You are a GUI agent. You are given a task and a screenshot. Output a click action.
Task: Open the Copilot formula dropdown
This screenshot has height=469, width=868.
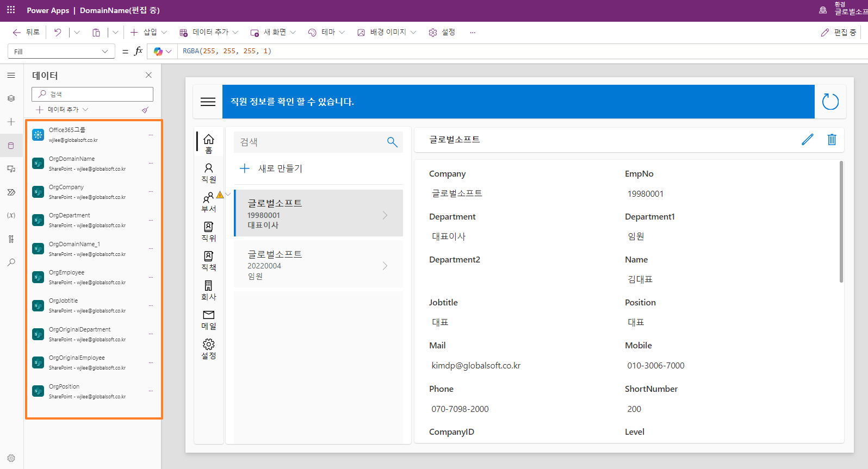coord(163,52)
